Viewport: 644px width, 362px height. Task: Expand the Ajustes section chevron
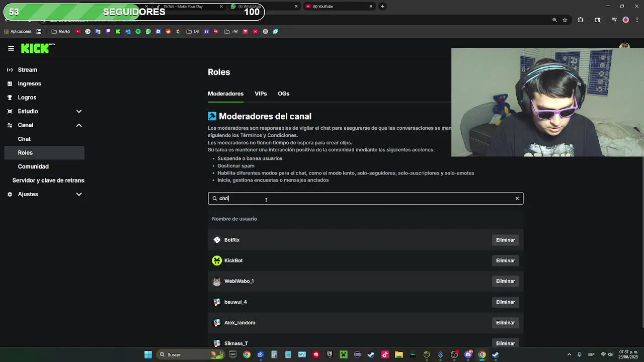coord(79,194)
